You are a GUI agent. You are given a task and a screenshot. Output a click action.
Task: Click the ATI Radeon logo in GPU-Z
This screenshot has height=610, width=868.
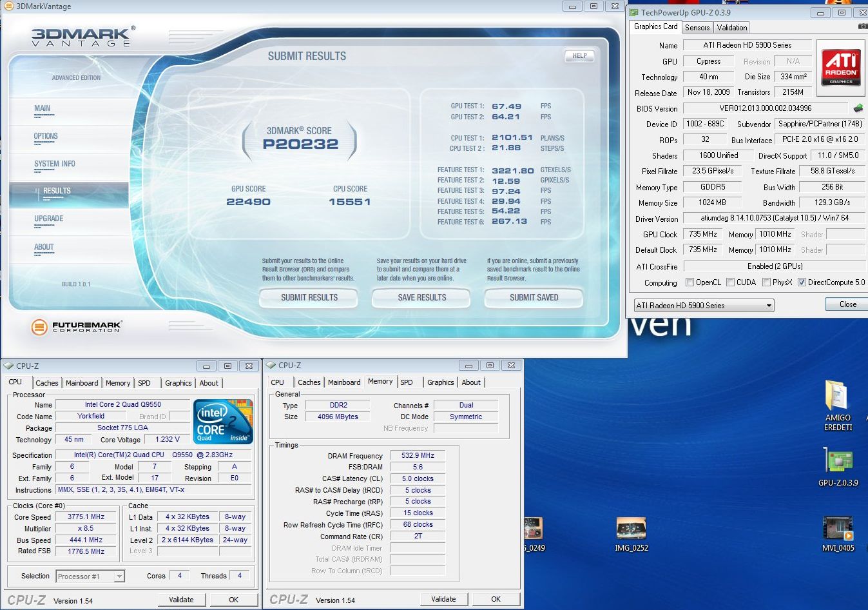(841, 67)
